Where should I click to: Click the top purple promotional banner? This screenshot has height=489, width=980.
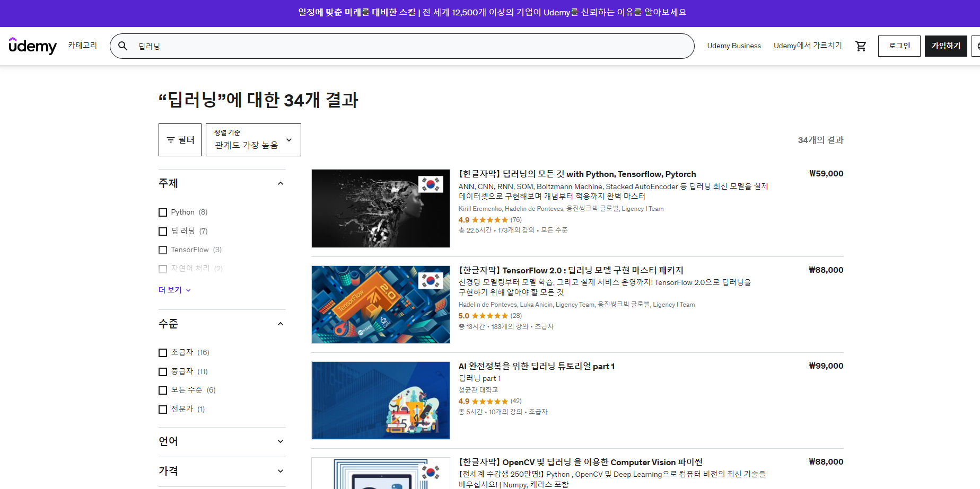click(490, 13)
